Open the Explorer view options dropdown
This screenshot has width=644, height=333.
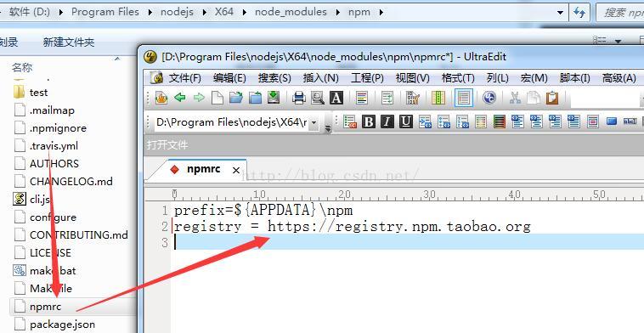(x=618, y=41)
